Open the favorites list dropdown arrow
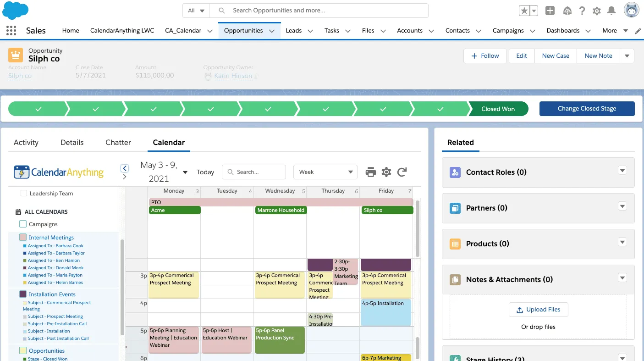Viewport: 644px width, 361px height. click(534, 11)
